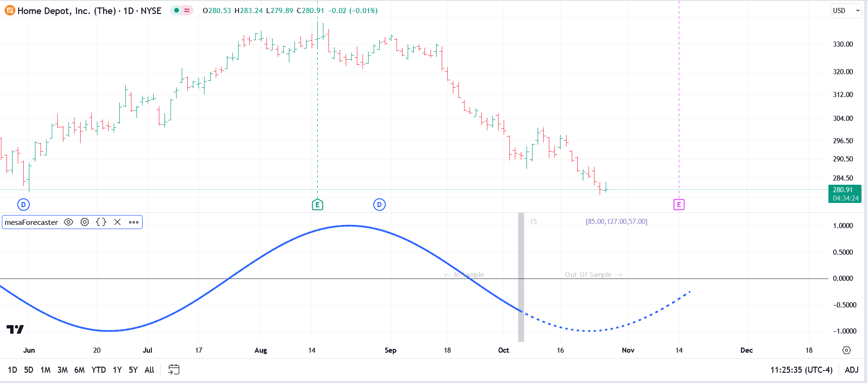The height and width of the screenshot is (383, 868).
Task: Open chart settings gear on time axis
Action: tap(847, 350)
